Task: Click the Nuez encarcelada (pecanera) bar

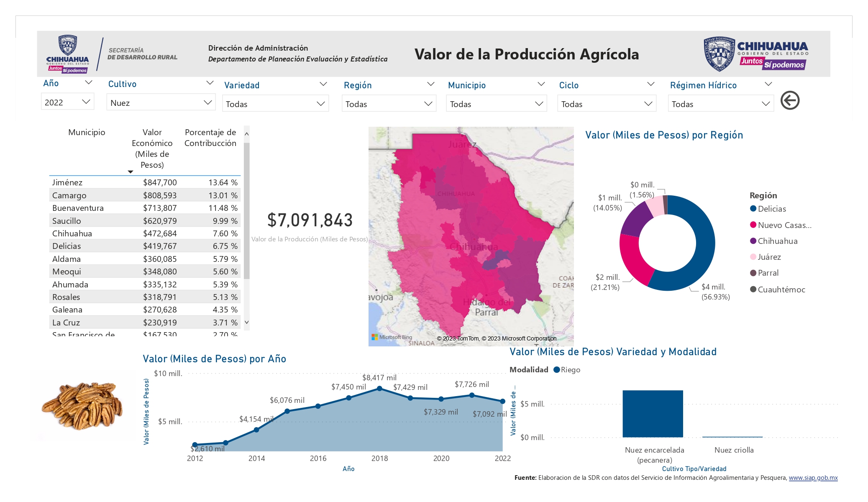Action: (653, 414)
